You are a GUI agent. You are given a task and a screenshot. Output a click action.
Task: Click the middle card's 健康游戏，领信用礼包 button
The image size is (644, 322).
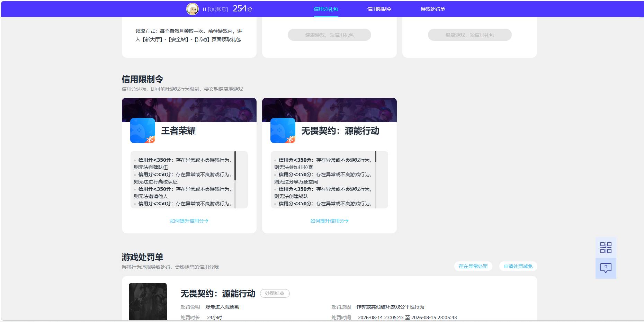329,35
